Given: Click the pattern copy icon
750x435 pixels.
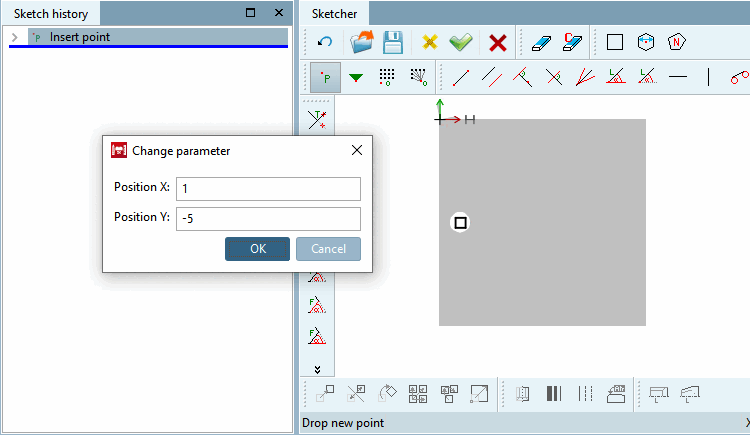Looking at the screenshot, I should click(x=449, y=394).
